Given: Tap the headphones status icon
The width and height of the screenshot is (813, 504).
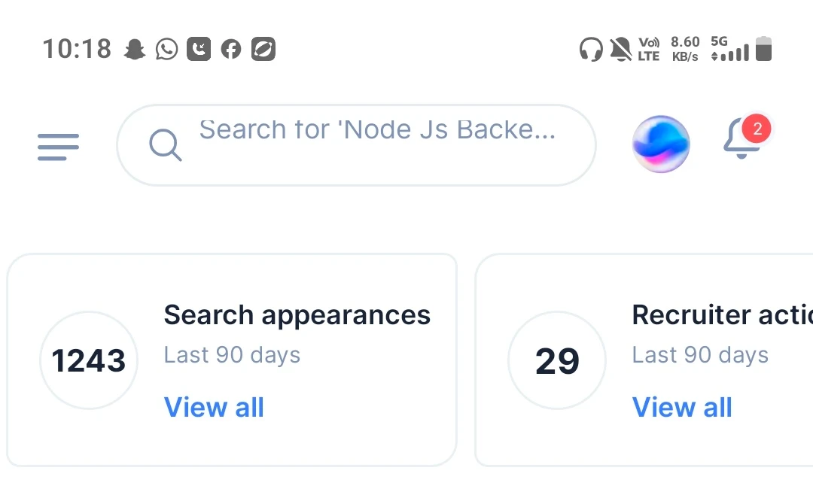Looking at the screenshot, I should coord(591,50).
